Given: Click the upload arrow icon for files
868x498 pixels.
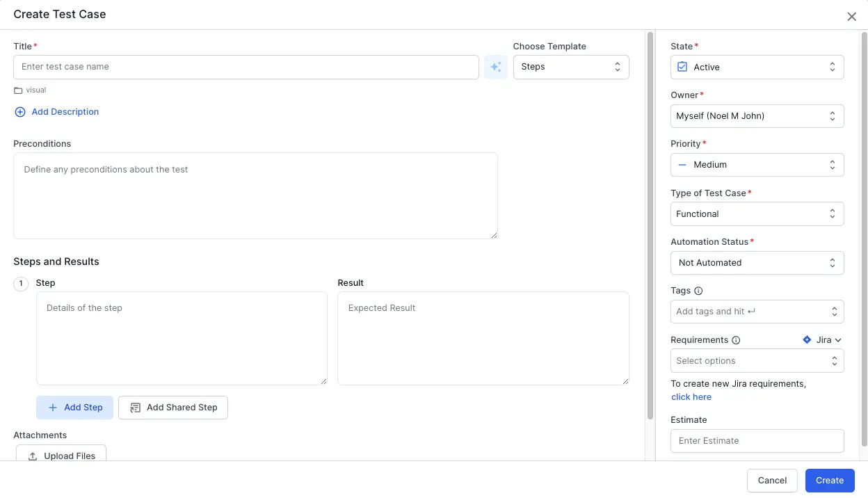Looking at the screenshot, I should click(33, 456).
